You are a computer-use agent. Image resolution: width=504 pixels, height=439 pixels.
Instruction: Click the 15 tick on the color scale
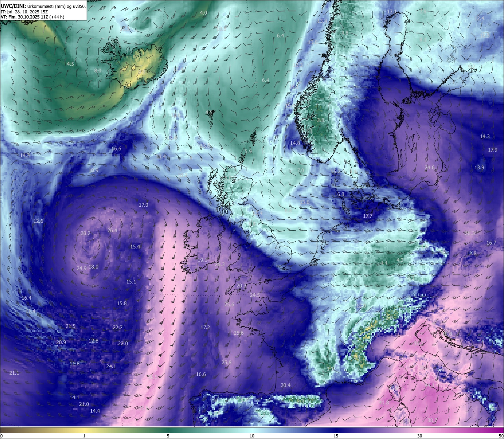pyautogui.click(x=336, y=436)
